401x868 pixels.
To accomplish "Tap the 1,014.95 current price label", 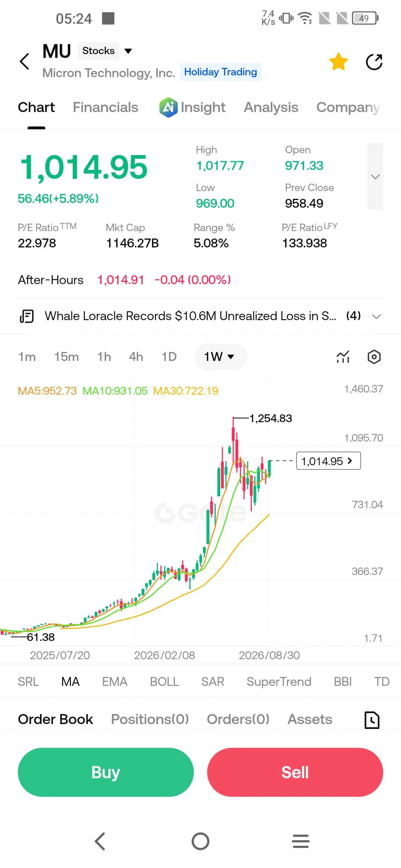I will [x=328, y=461].
